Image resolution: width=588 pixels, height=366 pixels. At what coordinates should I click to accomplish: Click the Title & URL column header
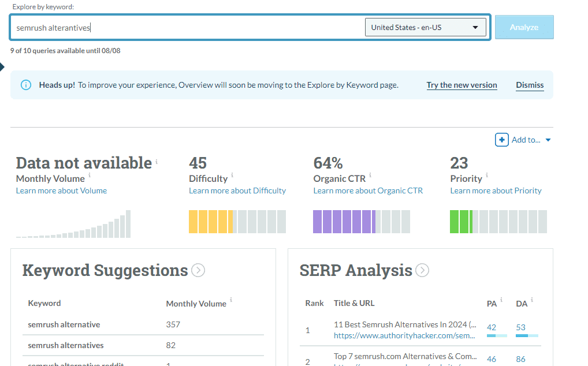[x=354, y=303]
